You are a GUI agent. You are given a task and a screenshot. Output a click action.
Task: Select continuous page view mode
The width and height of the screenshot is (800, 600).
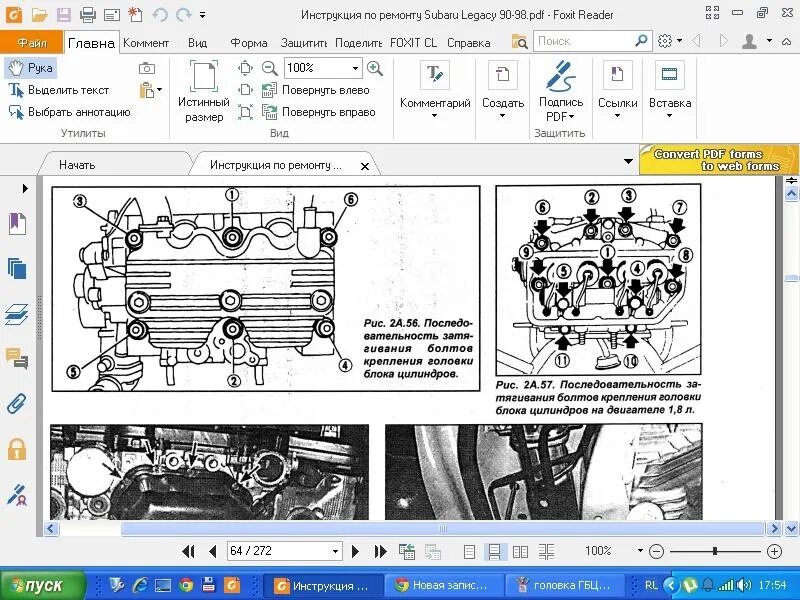(494, 552)
